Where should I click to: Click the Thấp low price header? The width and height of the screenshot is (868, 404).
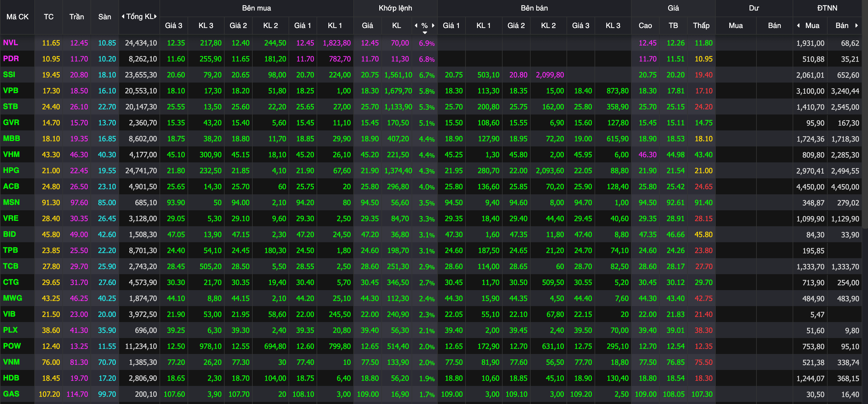[x=701, y=26]
